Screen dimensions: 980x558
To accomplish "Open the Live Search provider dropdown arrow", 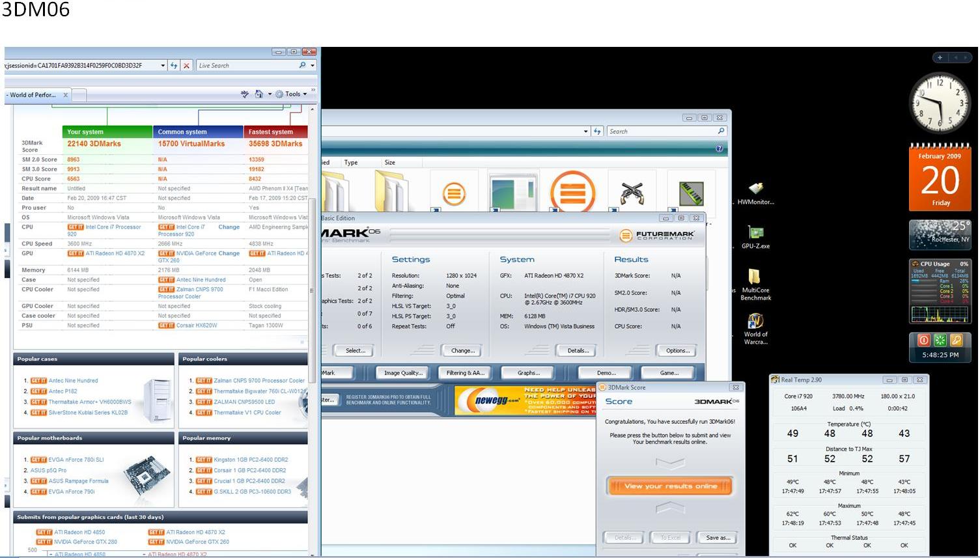I will tap(313, 65).
